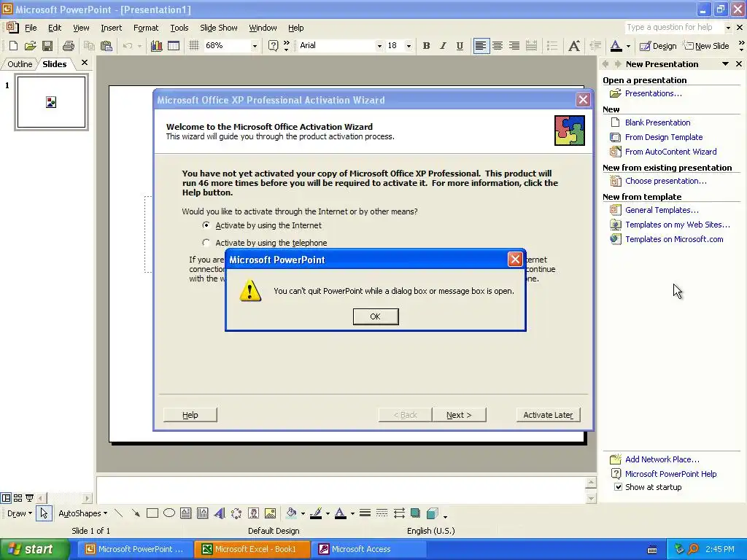Click the Show/Hide Grid icon

click(x=194, y=46)
